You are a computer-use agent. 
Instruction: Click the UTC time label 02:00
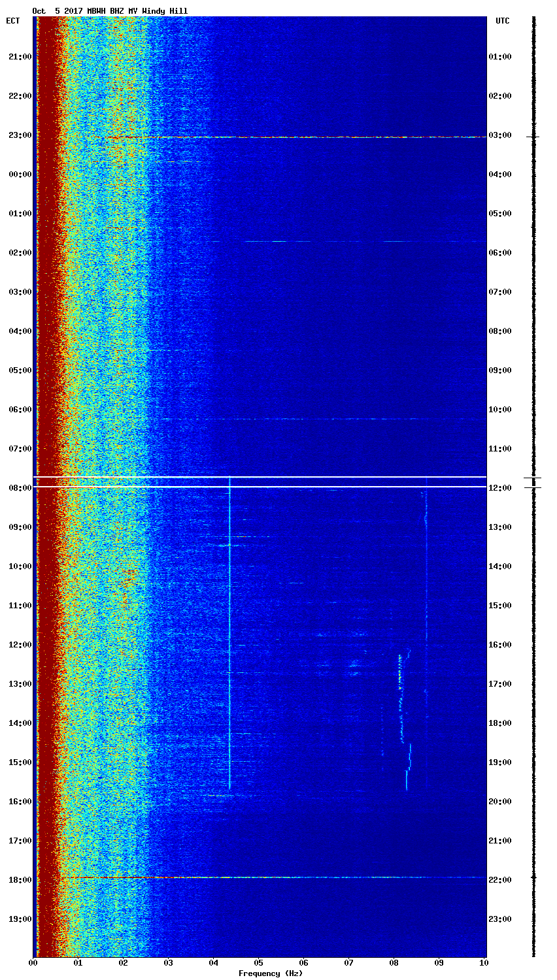point(500,96)
